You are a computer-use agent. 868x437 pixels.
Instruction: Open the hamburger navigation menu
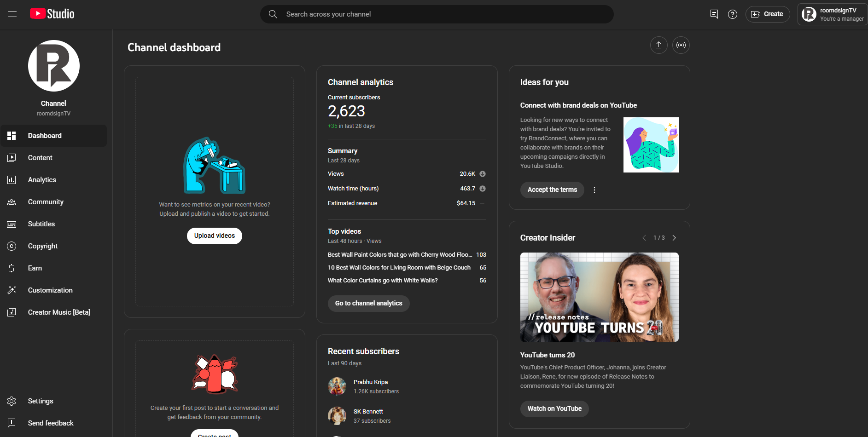coord(12,14)
